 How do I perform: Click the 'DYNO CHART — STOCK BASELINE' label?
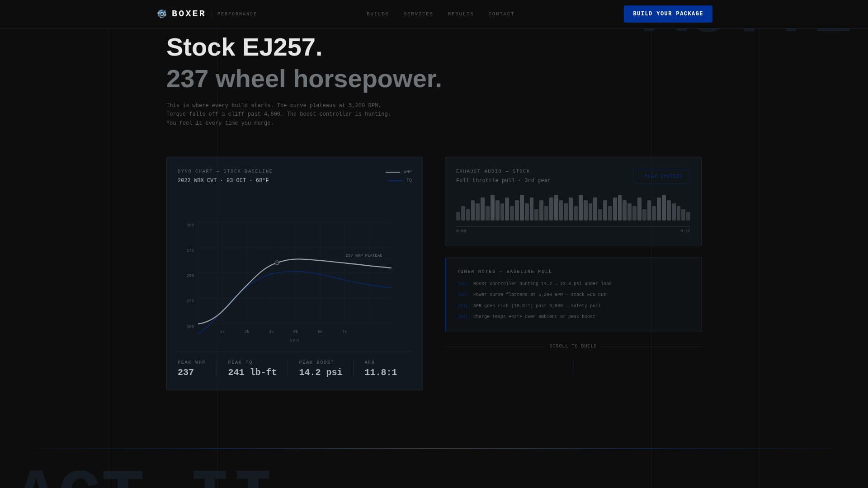point(225,171)
